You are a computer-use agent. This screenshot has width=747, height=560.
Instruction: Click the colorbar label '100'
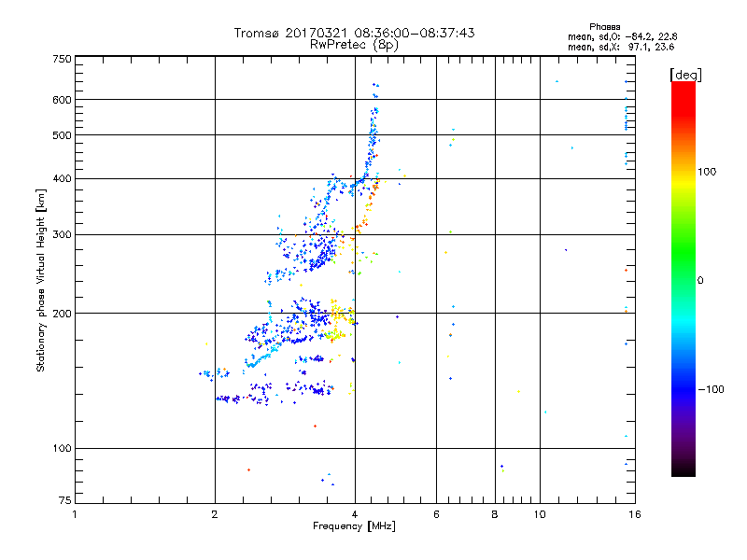click(707, 172)
